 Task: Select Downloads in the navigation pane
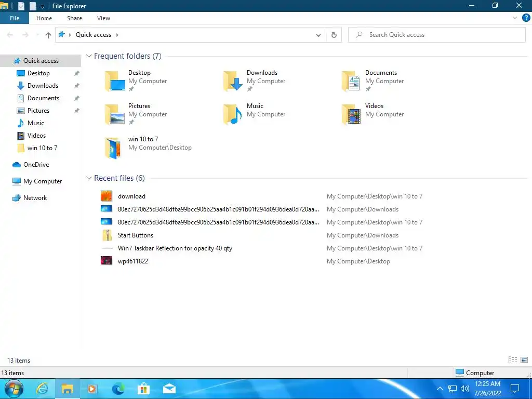coord(43,86)
